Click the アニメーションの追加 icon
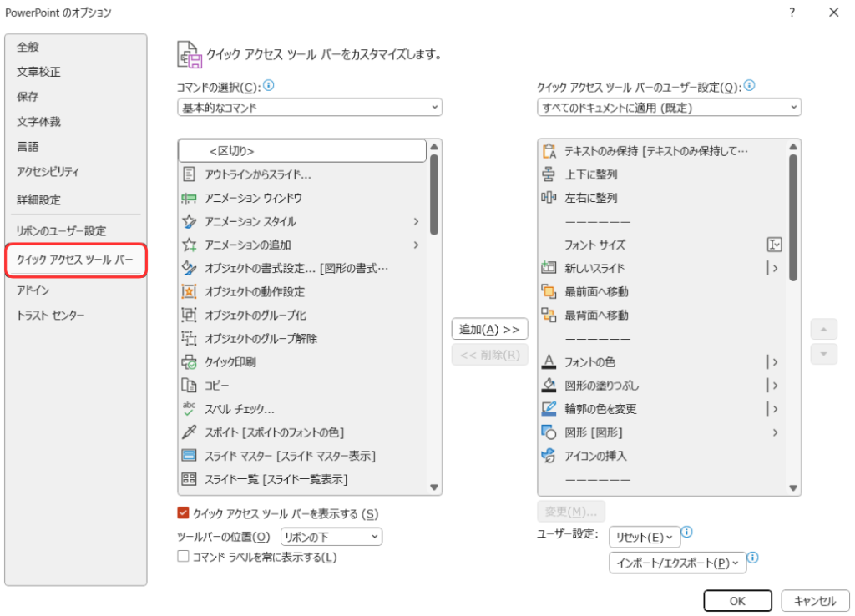 click(189, 245)
